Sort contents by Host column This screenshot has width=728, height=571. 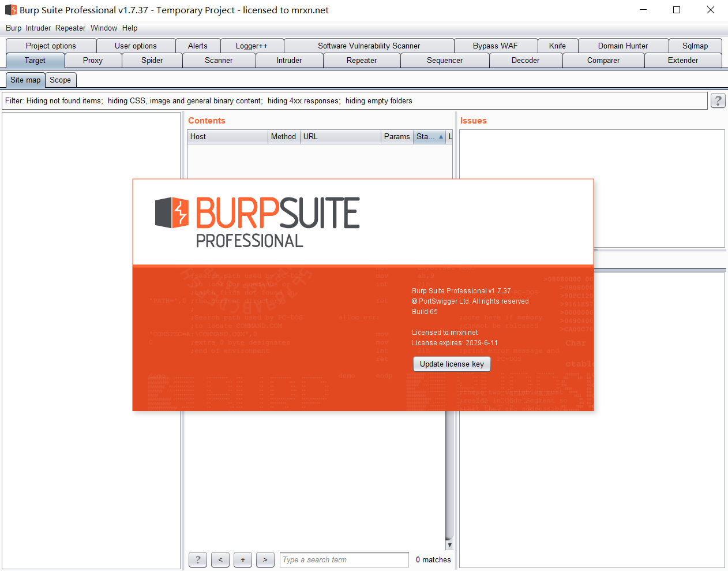[x=227, y=137]
